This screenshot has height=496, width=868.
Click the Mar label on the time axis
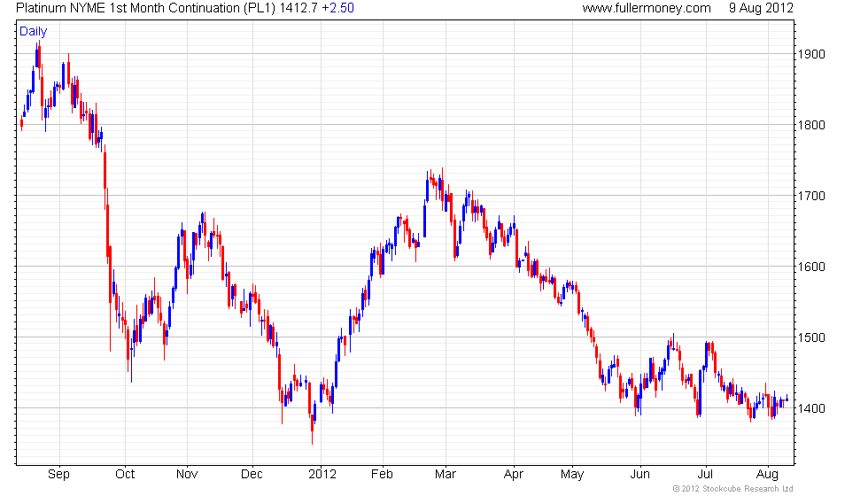446,475
